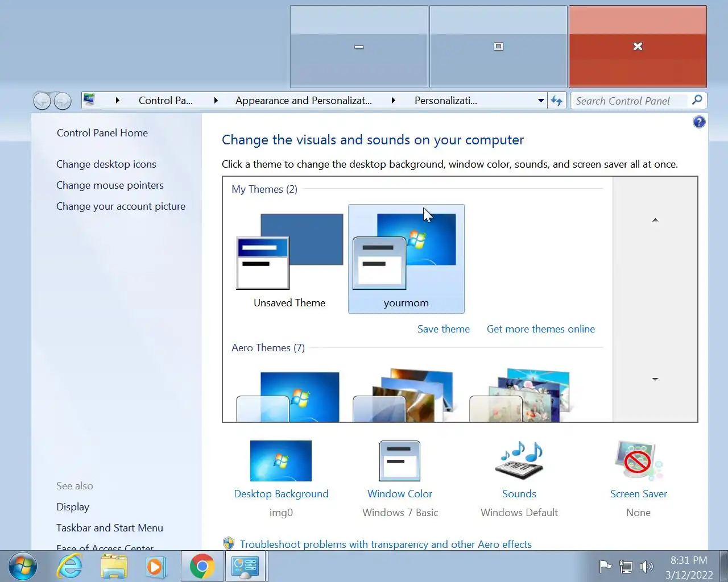
Task: Open Change your account picture
Action: [x=121, y=206]
